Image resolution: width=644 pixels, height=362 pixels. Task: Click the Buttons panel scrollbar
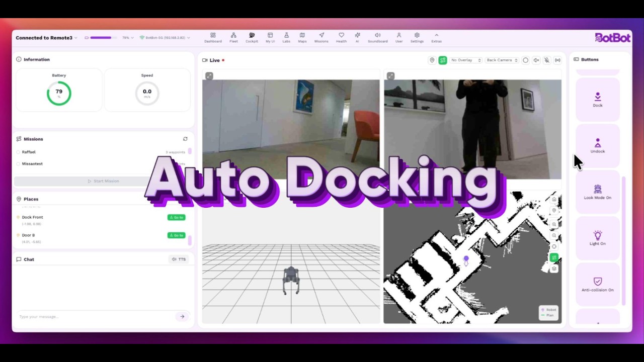624,240
